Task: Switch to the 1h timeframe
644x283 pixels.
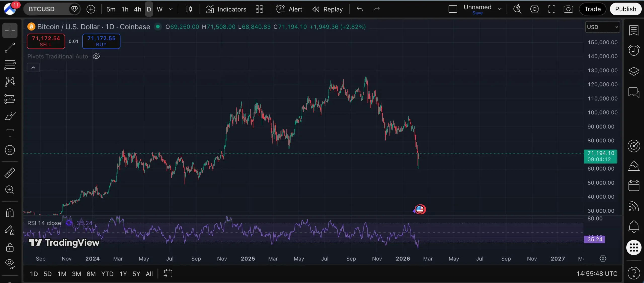Action: 125,9
